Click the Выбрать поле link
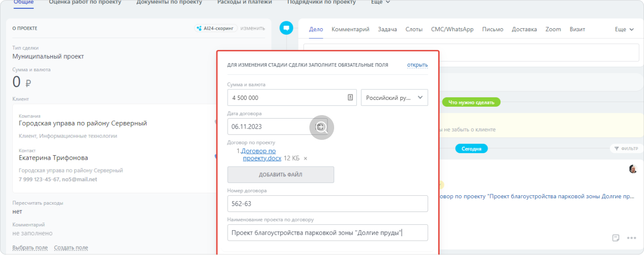The image size is (644, 255). [x=30, y=248]
